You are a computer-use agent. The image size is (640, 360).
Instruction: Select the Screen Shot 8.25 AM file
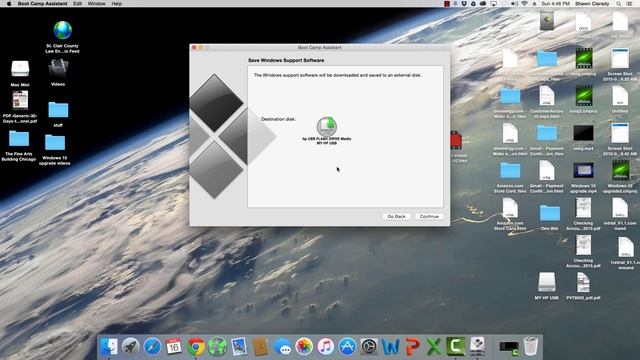pos(620,64)
